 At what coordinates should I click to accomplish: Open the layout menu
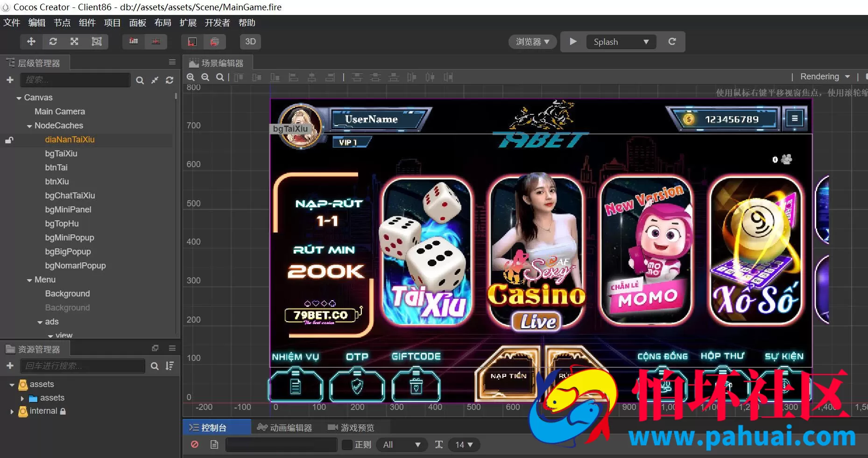(162, 23)
